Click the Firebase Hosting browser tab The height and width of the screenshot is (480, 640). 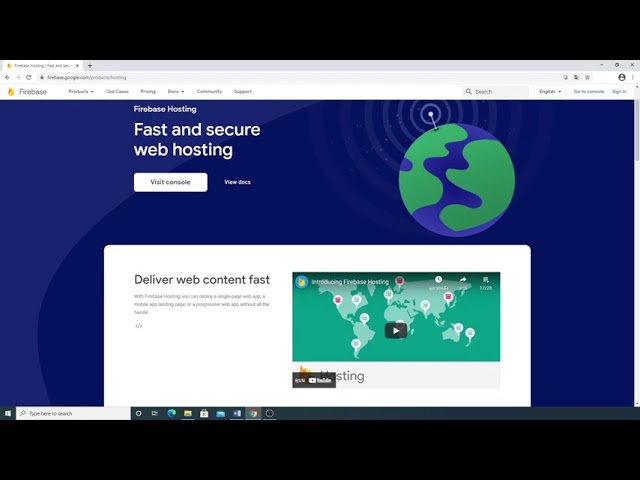coord(42,65)
